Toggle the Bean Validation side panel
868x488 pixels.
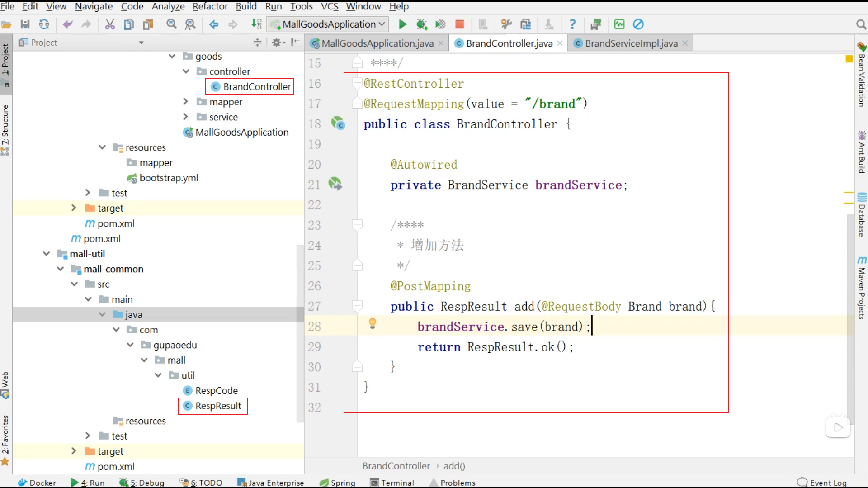[862, 75]
